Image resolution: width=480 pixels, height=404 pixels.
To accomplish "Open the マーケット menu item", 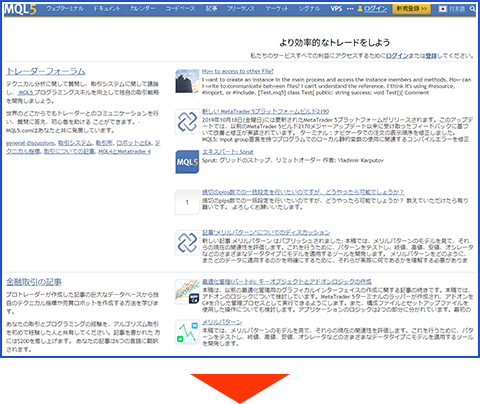I will [277, 9].
